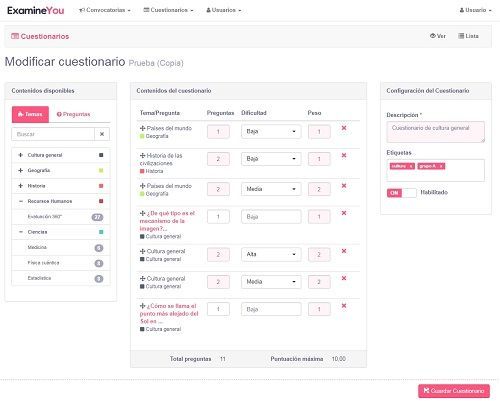This screenshot has width=500, height=401.
Task: Click the Cultura general color swatch in topics list
Action: (x=101, y=155)
